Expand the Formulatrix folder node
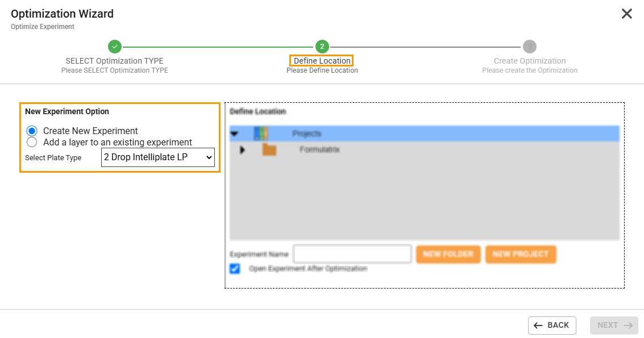Image resolution: width=644 pixels, height=338 pixels. tap(242, 149)
